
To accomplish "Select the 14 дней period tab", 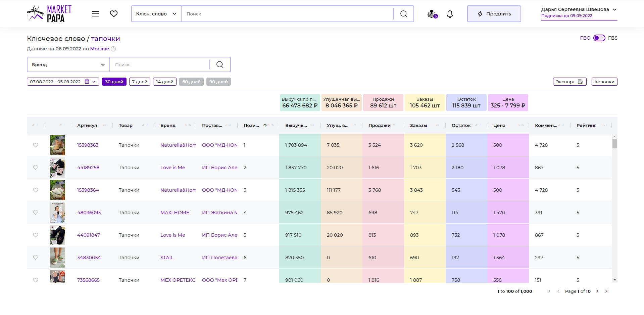I will [165, 82].
